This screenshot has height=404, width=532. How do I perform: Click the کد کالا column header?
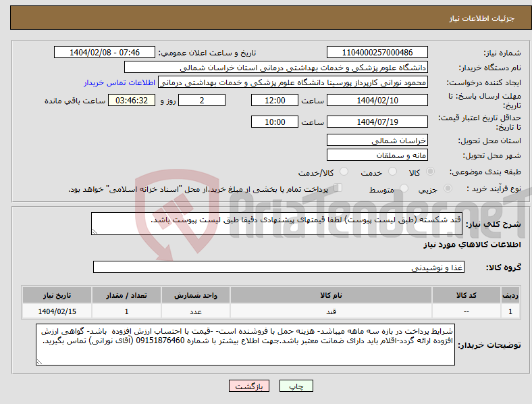[x=467, y=295]
